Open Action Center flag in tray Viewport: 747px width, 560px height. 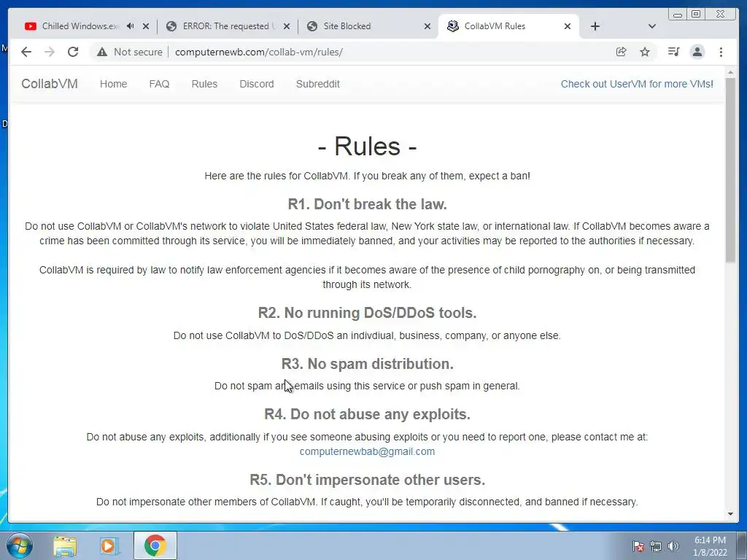638,545
